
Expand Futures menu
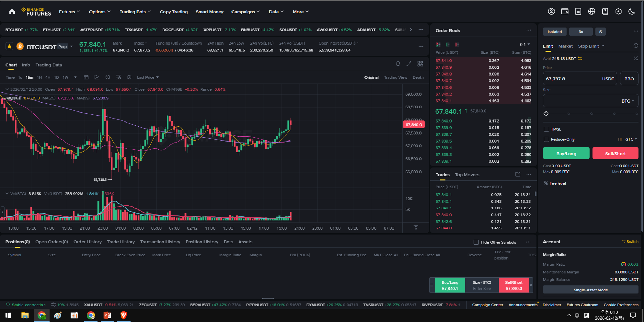click(x=69, y=12)
